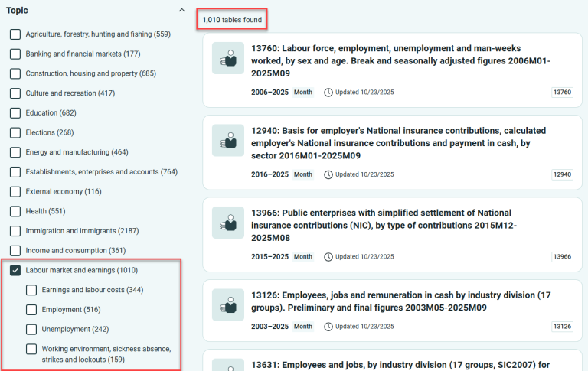The image size is (588, 371).
Task: Click the labour icon on table 13760 card
Action: 228,58
